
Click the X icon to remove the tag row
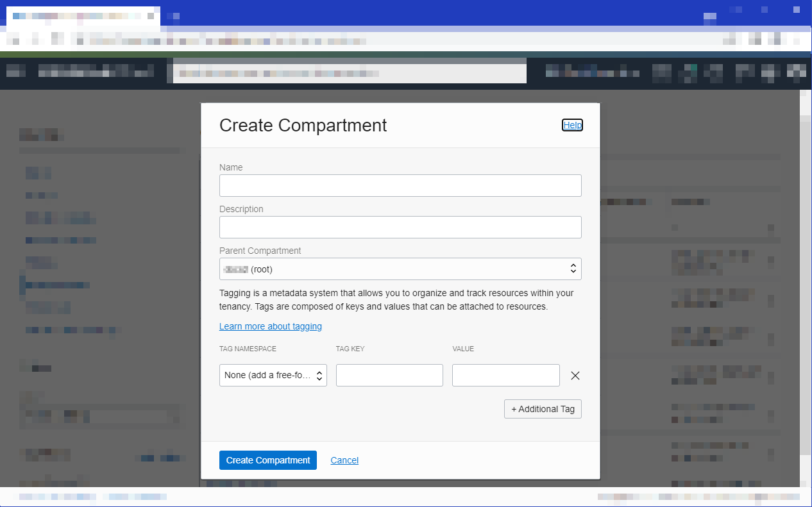(575, 376)
